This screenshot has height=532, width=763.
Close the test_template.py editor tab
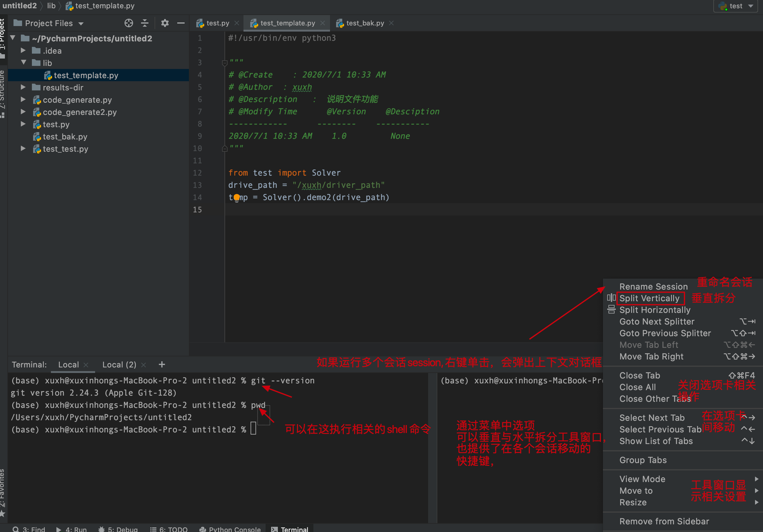[x=322, y=23]
